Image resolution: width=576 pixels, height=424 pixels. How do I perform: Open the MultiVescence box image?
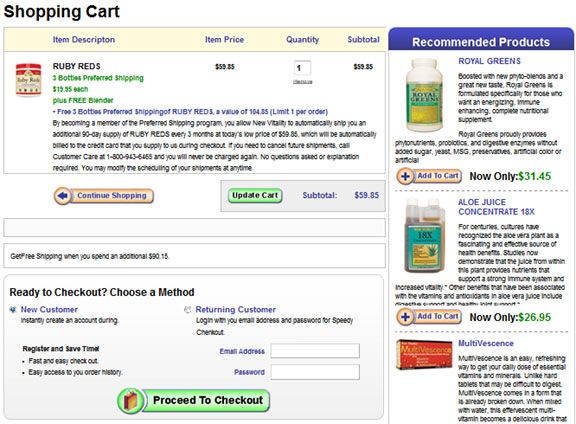(425, 354)
